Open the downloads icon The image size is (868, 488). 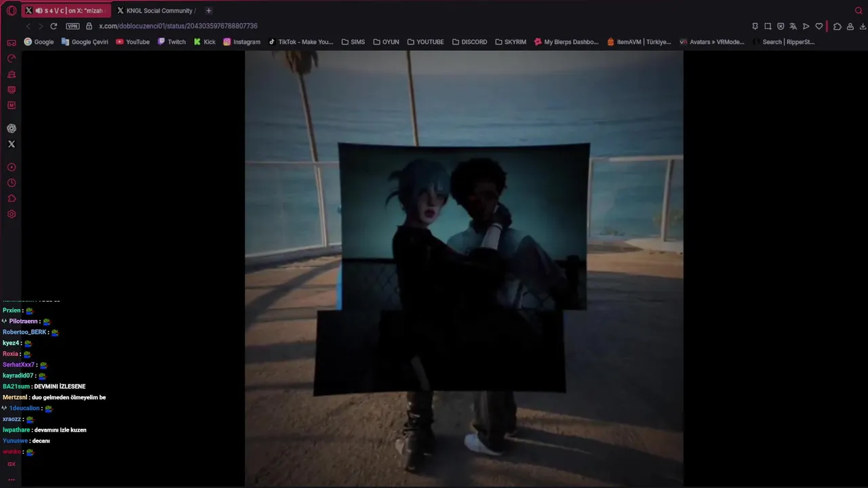863,26
